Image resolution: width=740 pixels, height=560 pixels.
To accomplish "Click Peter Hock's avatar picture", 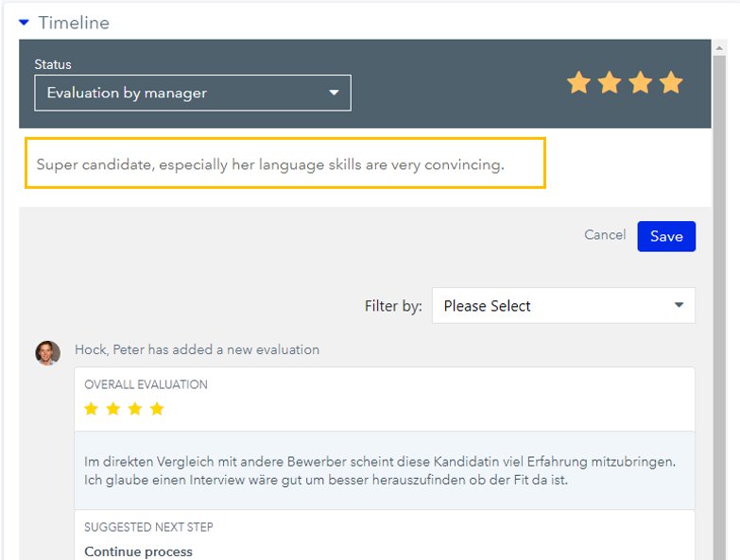I will [x=48, y=352].
